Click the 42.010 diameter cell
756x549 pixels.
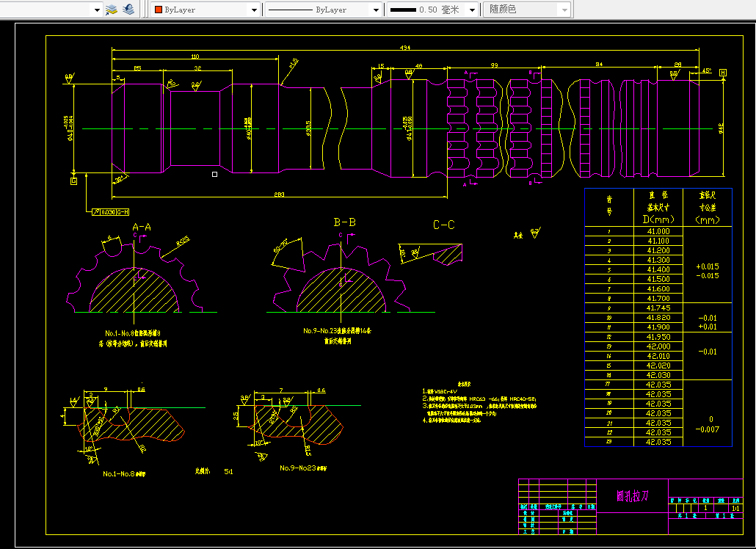click(x=658, y=356)
